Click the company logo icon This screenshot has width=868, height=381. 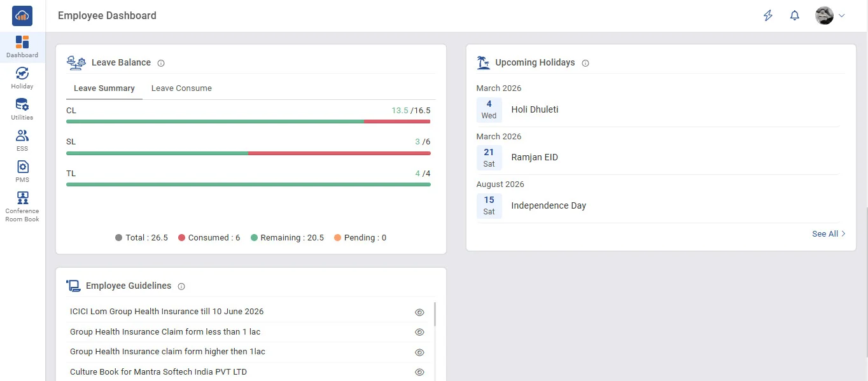tap(22, 16)
